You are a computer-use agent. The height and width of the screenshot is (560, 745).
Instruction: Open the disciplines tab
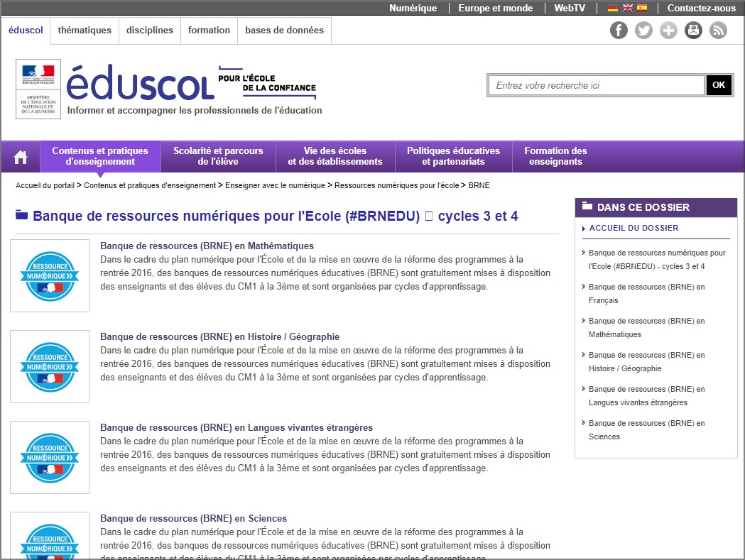coord(150,31)
